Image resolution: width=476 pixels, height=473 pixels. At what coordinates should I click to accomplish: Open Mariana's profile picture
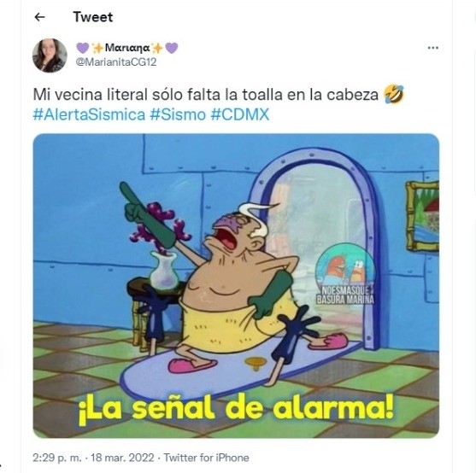[50, 55]
